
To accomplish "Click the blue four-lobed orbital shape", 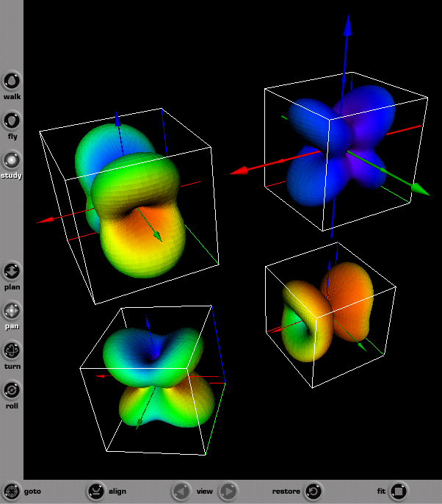I will (341, 145).
